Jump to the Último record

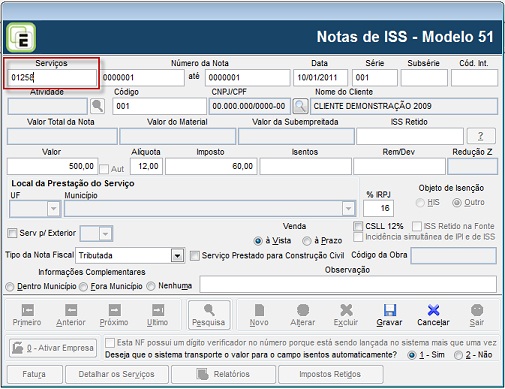click(157, 315)
